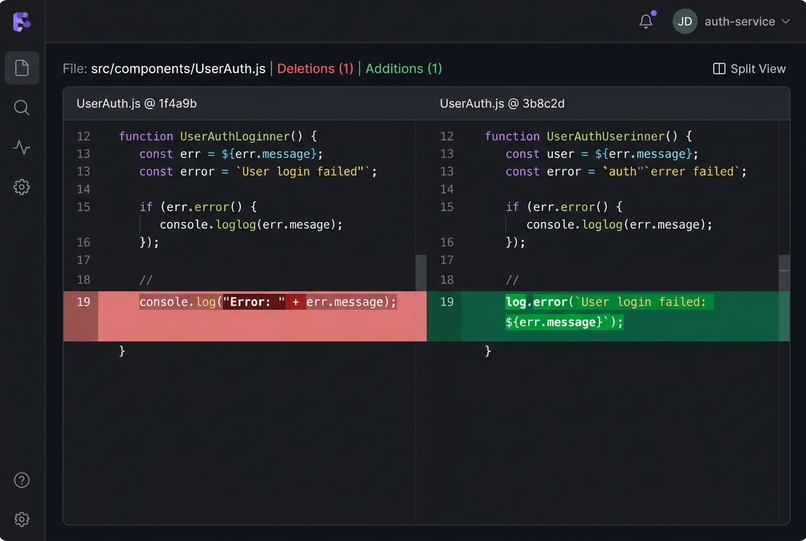This screenshot has height=541, width=806.
Task: Click left pane closing brace below line 19
Action: tap(122, 351)
